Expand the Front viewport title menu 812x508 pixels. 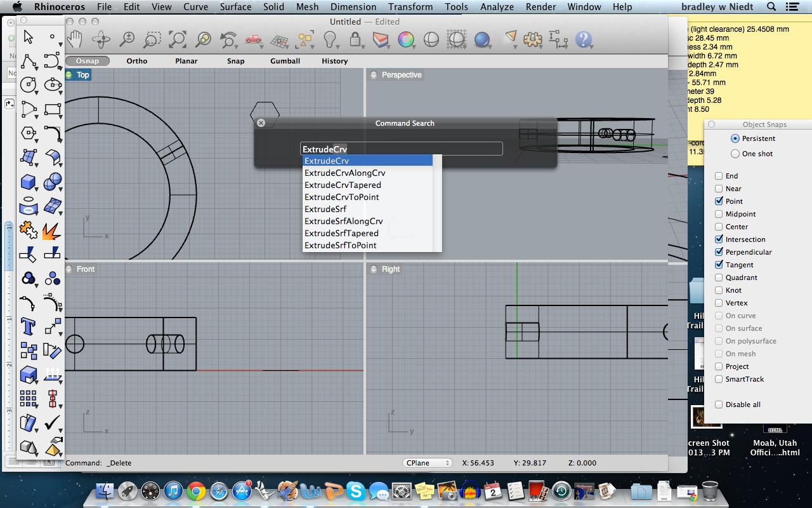86,269
